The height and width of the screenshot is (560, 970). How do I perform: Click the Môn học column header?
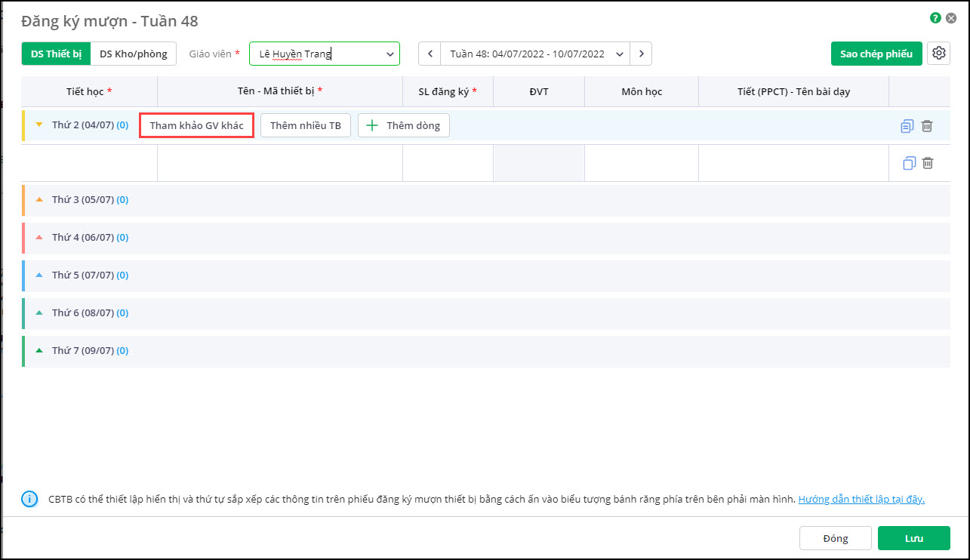point(642,91)
